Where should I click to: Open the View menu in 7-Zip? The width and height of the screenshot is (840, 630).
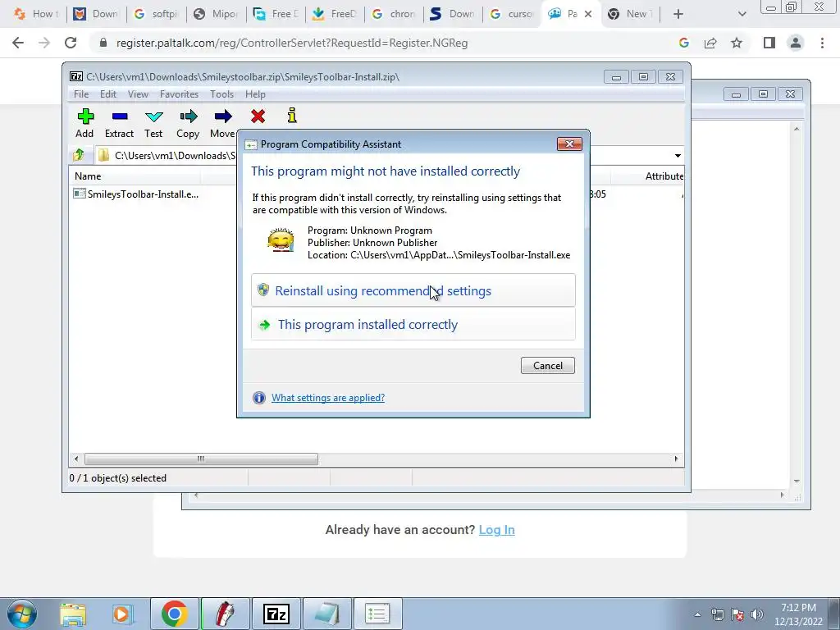(x=138, y=94)
